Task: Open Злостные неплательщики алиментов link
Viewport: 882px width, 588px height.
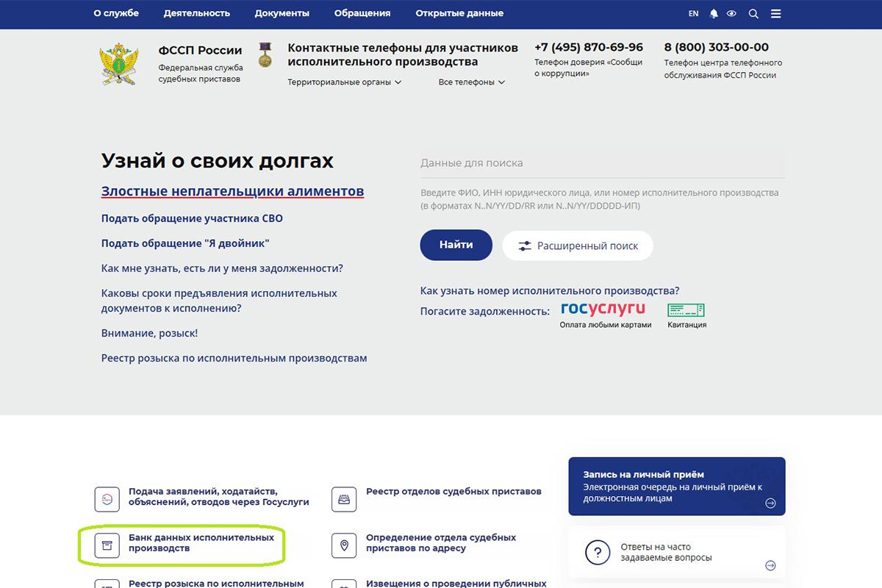Action: pos(232,191)
